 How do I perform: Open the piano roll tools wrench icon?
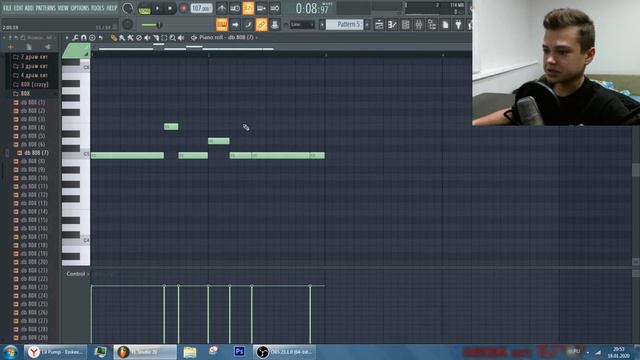75,38
